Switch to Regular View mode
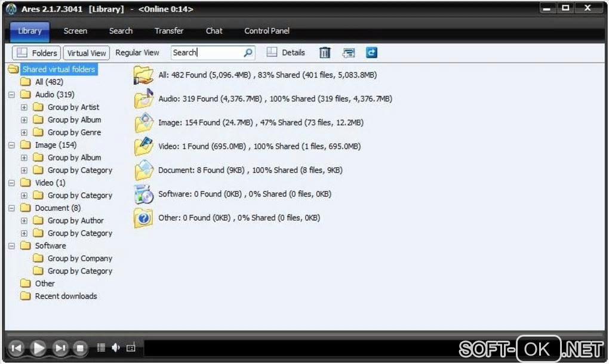609x364 pixels. click(x=137, y=53)
